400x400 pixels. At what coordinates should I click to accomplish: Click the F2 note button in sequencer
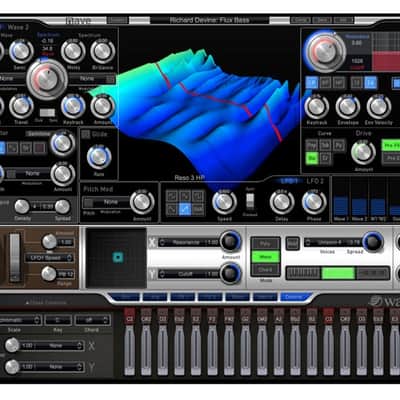(212, 316)
